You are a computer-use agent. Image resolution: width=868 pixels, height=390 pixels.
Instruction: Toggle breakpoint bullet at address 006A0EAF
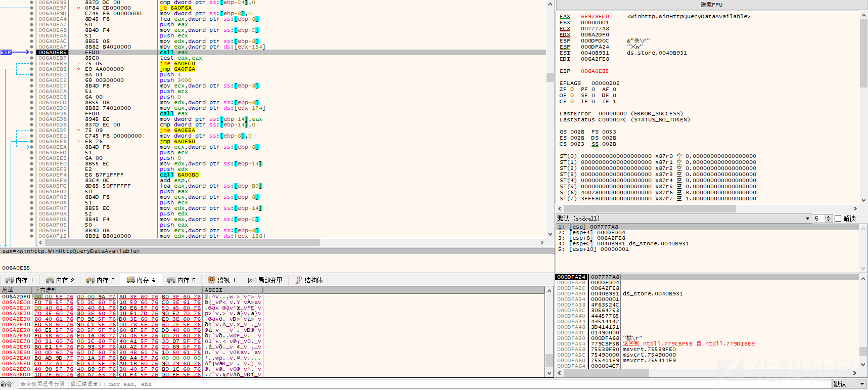32,47
